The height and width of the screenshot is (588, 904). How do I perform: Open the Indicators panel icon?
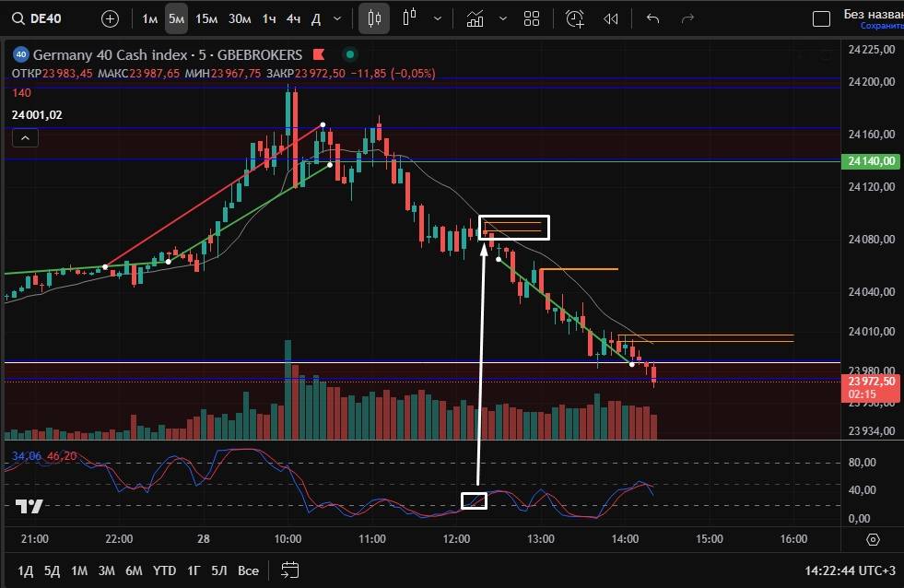[x=475, y=18]
